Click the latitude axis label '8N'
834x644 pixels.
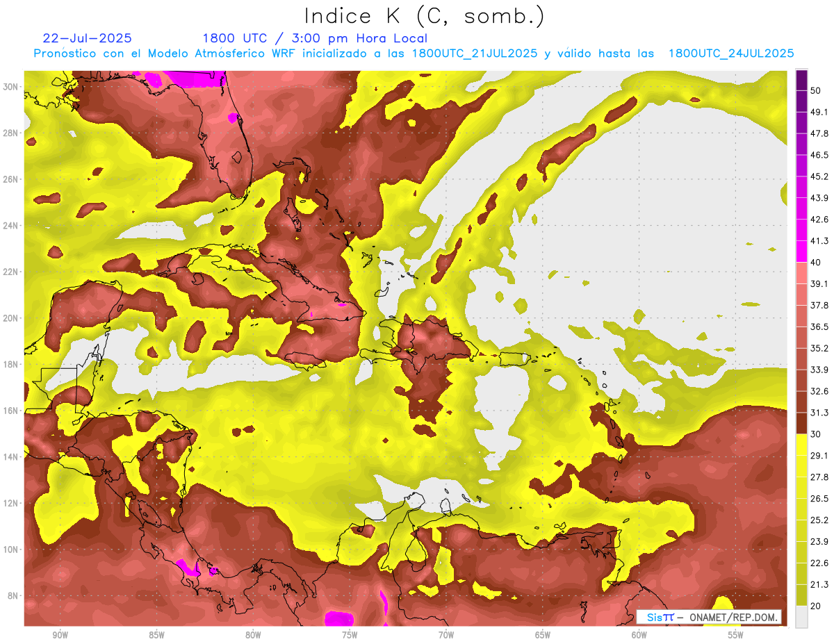(13, 596)
